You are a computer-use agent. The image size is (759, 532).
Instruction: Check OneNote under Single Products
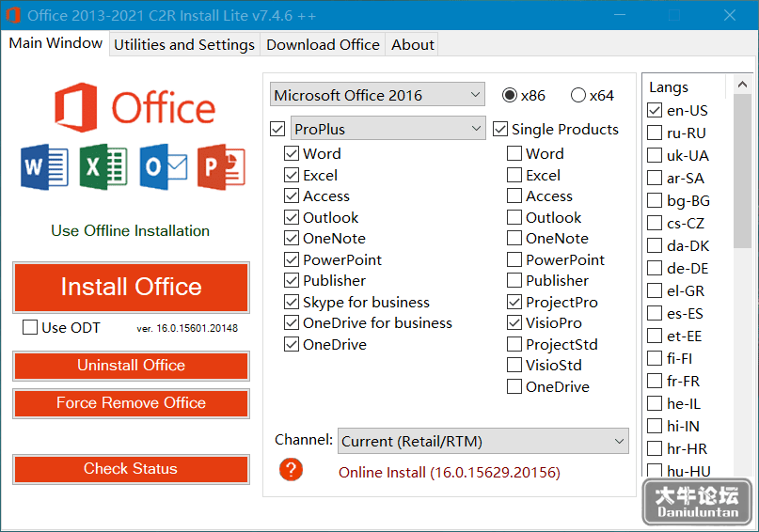pos(514,238)
